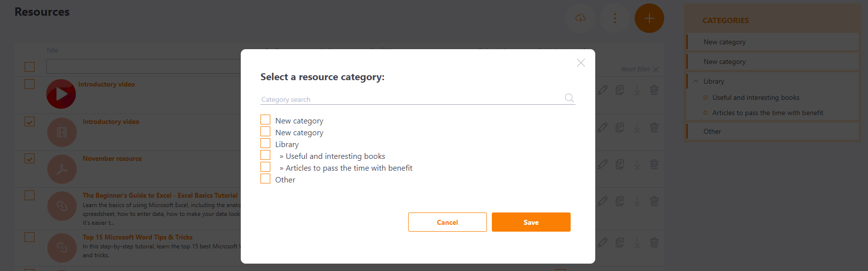The width and height of the screenshot is (868, 271).
Task: Click the Save button
Action: click(531, 222)
